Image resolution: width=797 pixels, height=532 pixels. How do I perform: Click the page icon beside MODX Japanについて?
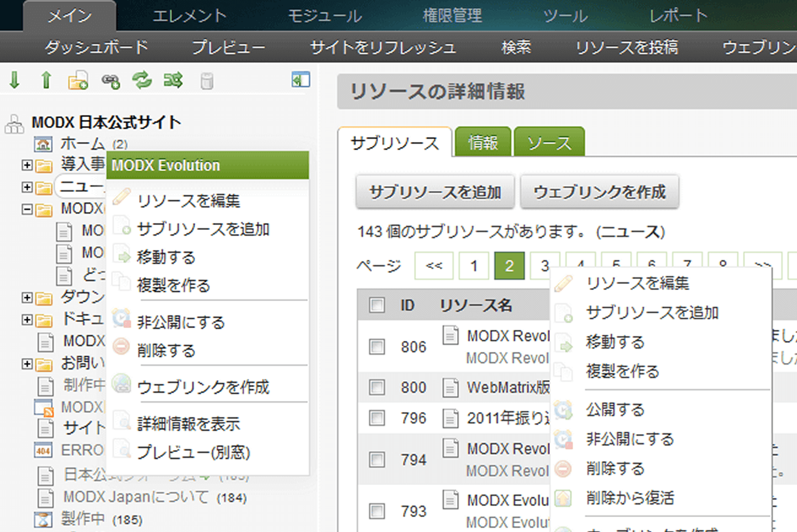[x=45, y=498]
